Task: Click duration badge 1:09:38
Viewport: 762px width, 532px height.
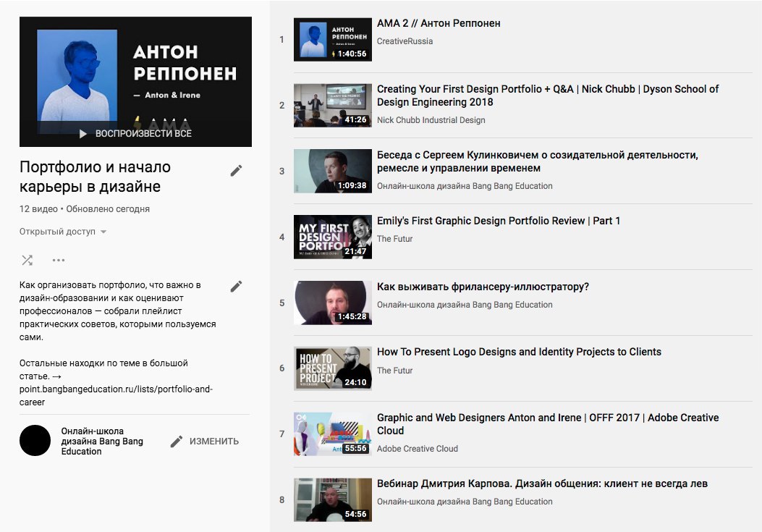Action: [x=352, y=185]
